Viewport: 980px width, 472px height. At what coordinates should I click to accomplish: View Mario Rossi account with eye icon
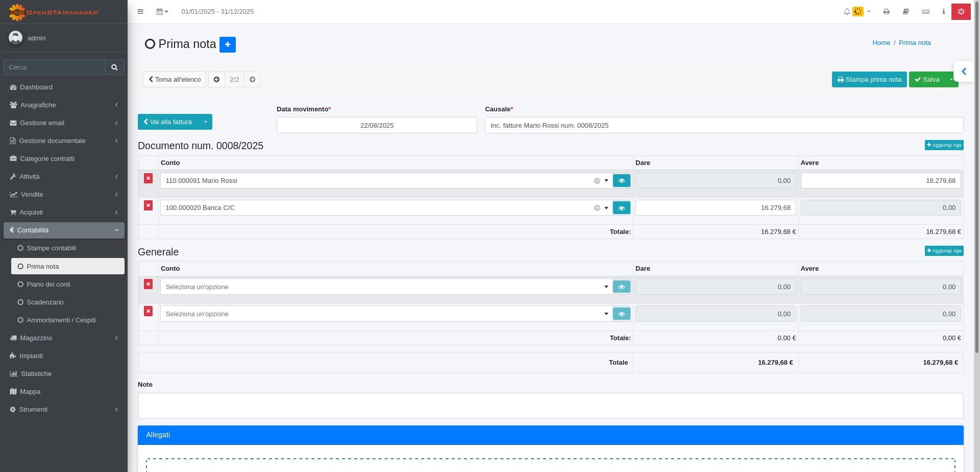[621, 181]
